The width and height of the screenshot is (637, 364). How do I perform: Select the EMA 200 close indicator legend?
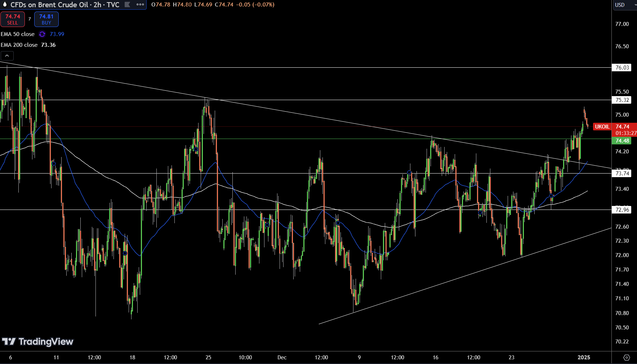point(19,45)
